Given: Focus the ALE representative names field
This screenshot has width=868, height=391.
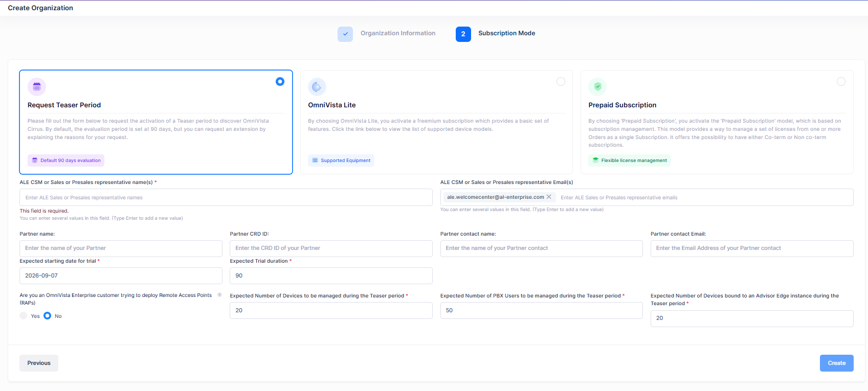Looking at the screenshot, I should pos(226,197).
